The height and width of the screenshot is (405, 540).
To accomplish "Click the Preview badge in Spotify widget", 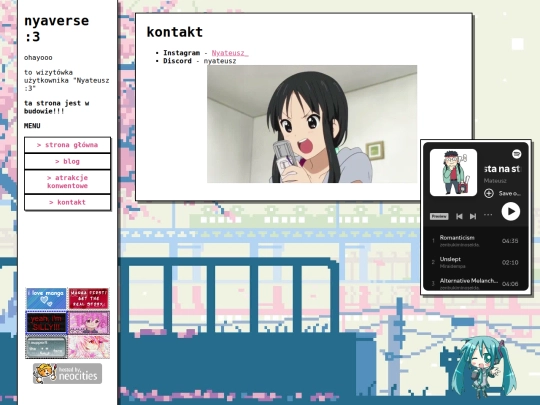I will coord(439,216).
